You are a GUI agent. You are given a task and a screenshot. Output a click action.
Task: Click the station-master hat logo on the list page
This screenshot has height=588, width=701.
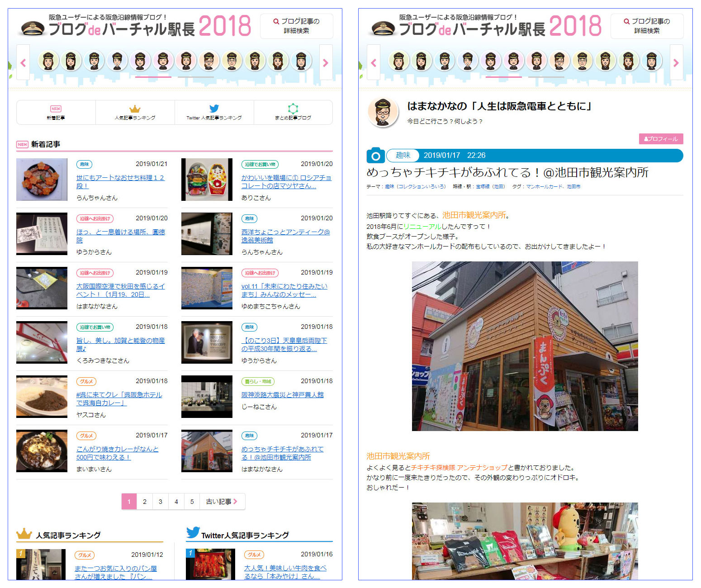coord(33,28)
